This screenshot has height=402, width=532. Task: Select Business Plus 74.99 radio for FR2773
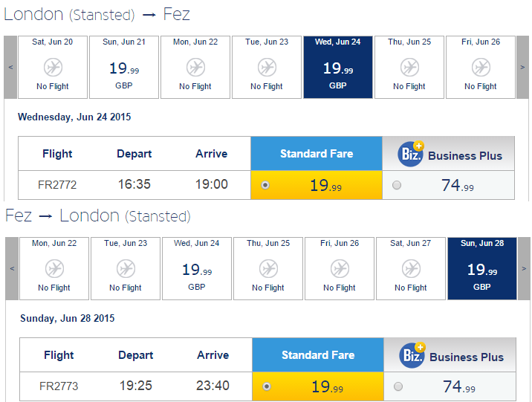coord(398,386)
